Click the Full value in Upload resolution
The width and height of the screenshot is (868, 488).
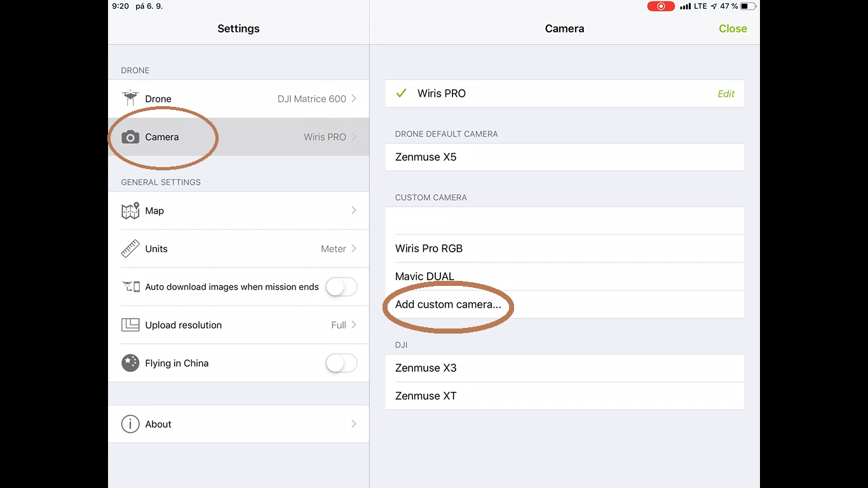click(x=339, y=325)
